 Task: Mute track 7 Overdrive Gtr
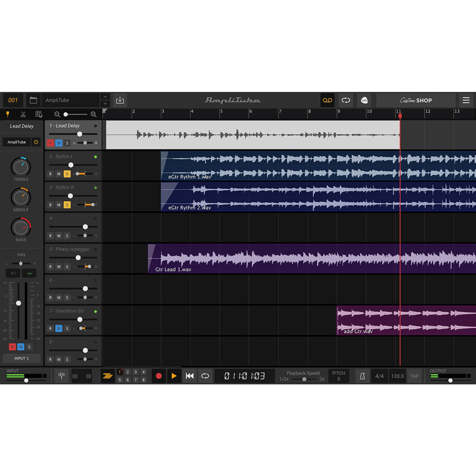pos(59,328)
